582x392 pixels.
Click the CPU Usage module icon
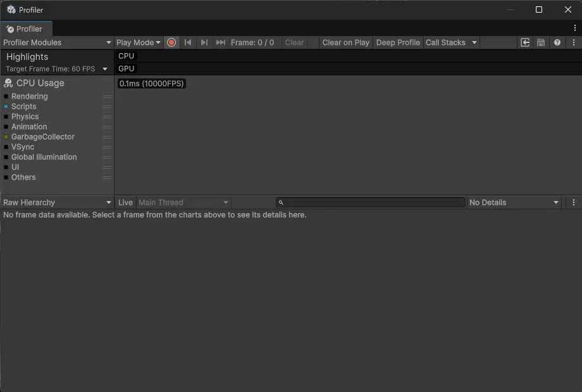point(8,83)
